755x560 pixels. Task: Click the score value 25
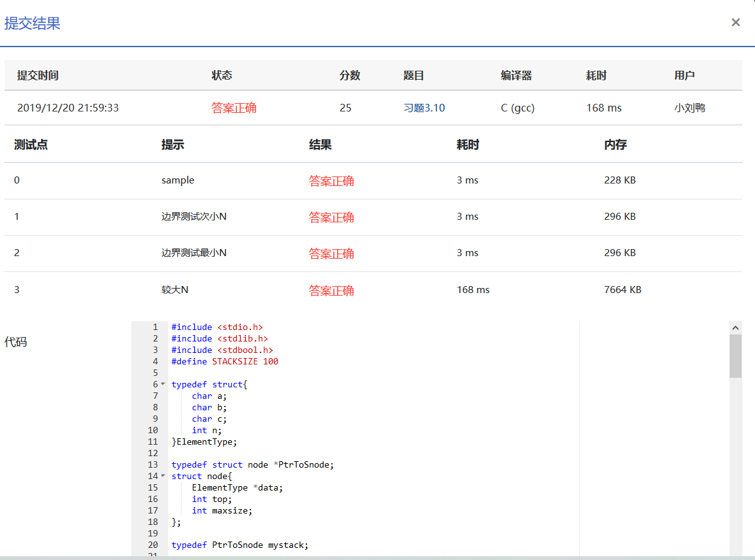[345, 108]
